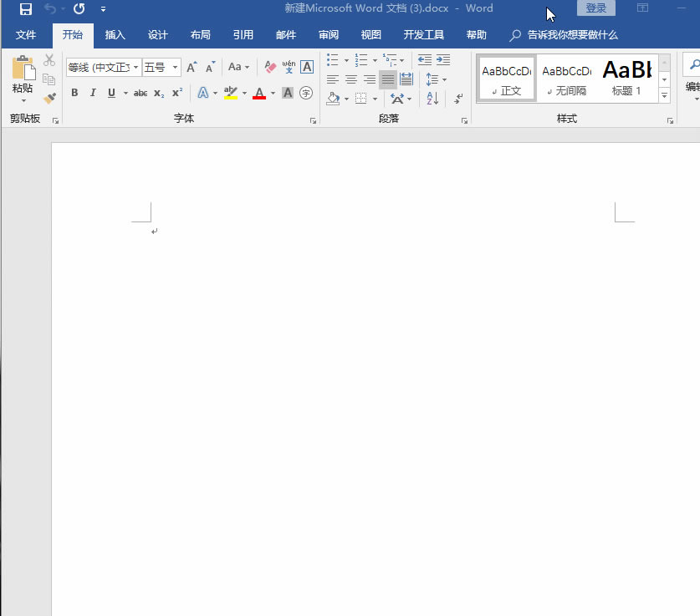The width and height of the screenshot is (700, 616).
Task: Click the Save icon in quick access toolbar
Action: coord(25,9)
